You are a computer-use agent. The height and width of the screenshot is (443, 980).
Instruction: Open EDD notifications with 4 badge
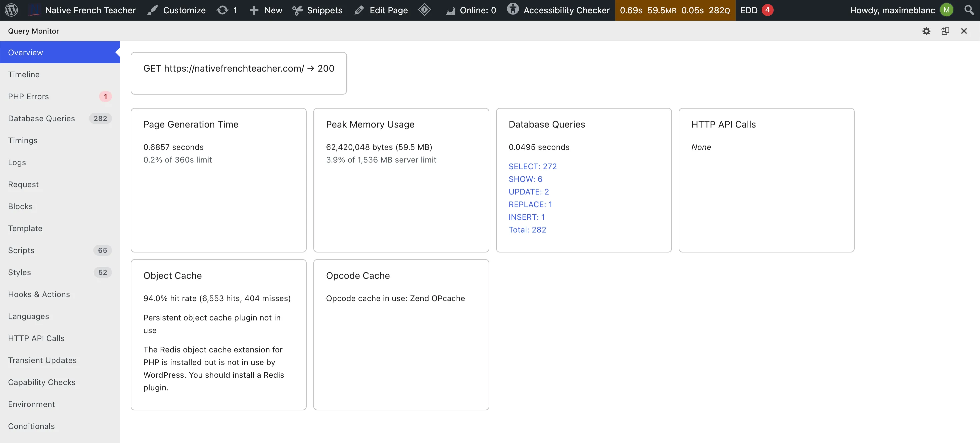point(756,10)
